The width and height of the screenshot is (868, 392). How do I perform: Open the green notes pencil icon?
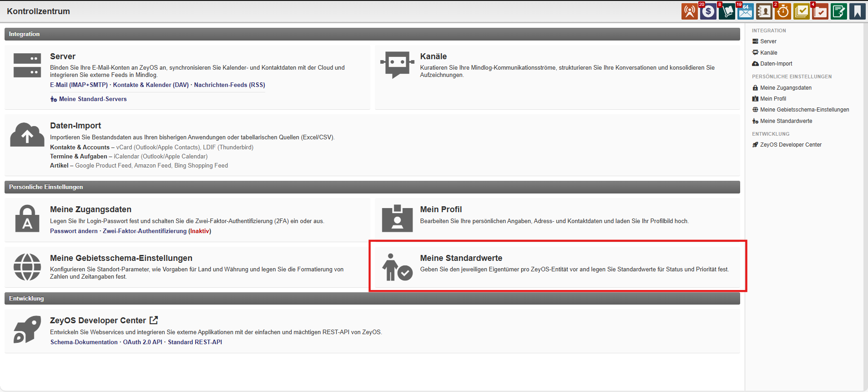coord(838,11)
